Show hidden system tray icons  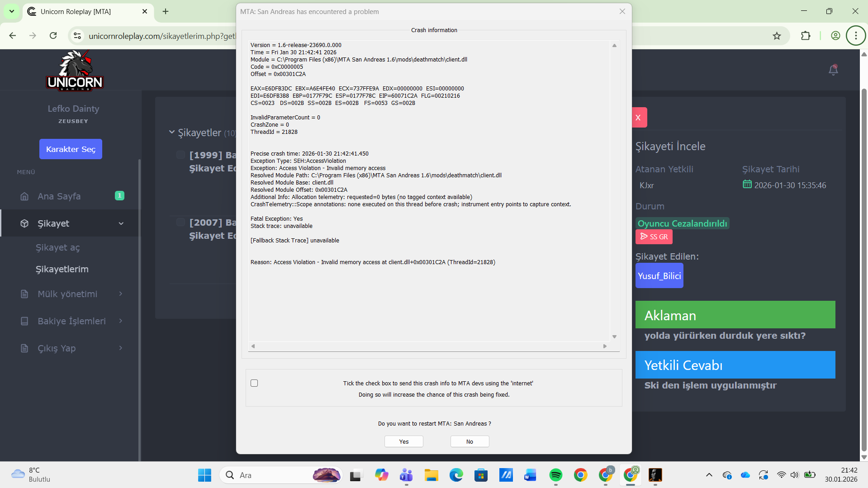(709, 475)
